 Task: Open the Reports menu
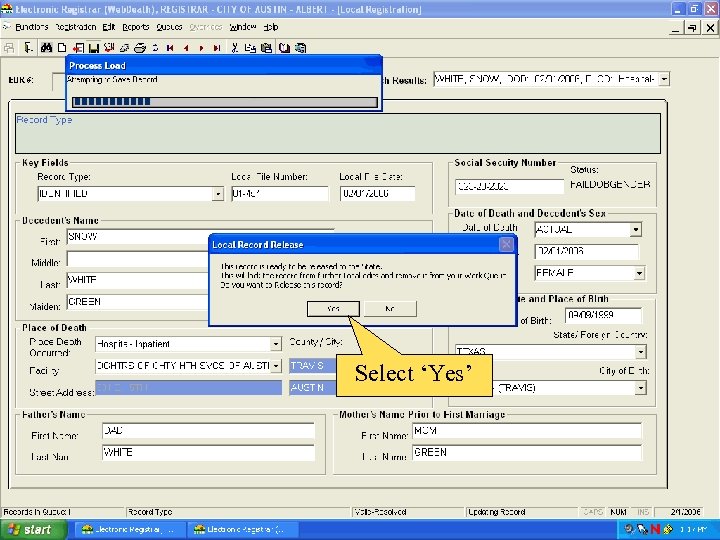tap(135, 27)
